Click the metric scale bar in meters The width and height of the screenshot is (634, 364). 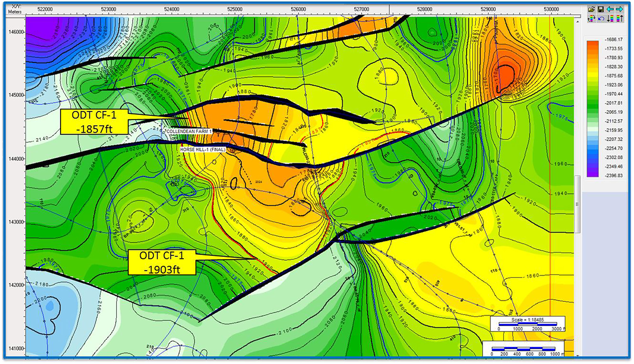tap(523, 349)
